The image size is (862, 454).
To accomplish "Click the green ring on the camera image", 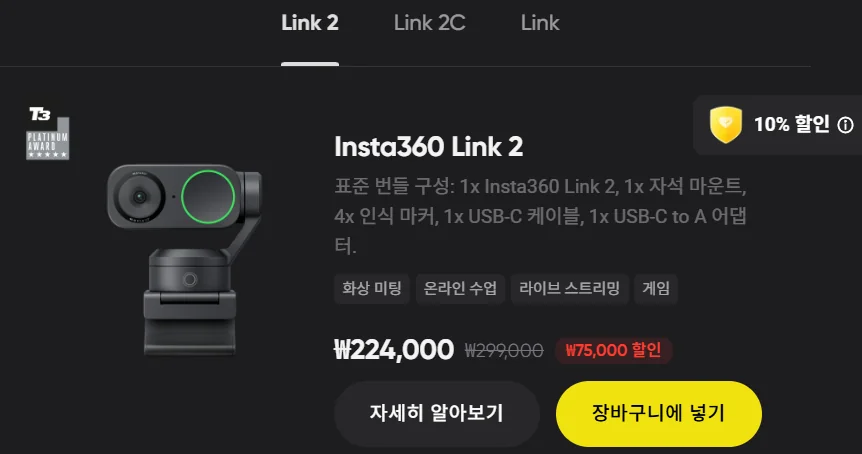I will tap(208, 197).
